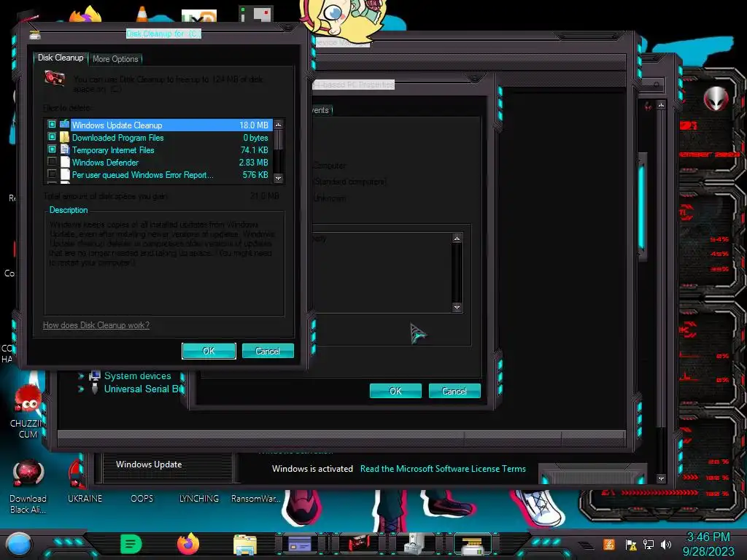Expand Universal Serial Bus node in Device Manager
The image size is (747, 560).
81,389
